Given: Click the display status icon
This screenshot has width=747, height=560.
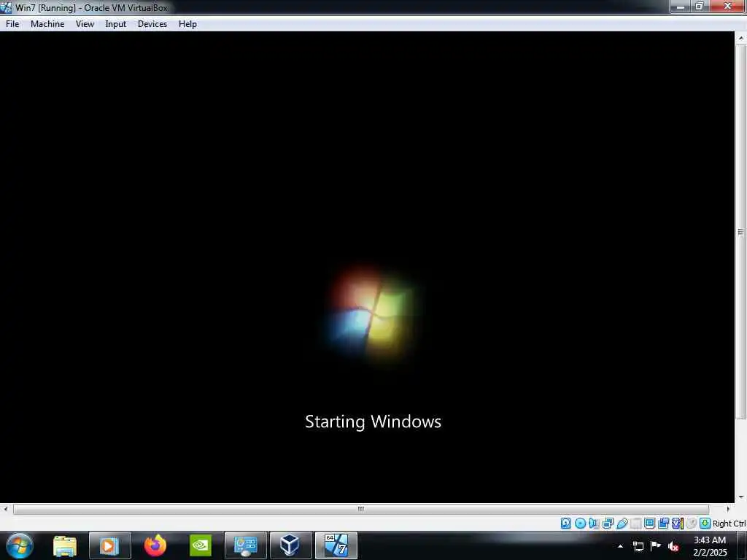Looking at the screenshot, I should click(649, 524).
